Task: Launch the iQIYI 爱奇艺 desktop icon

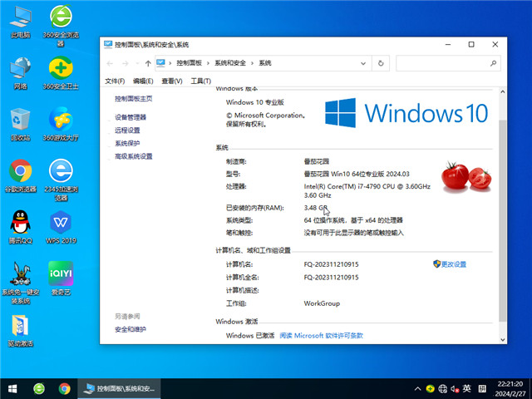Action: coord(61,278)
